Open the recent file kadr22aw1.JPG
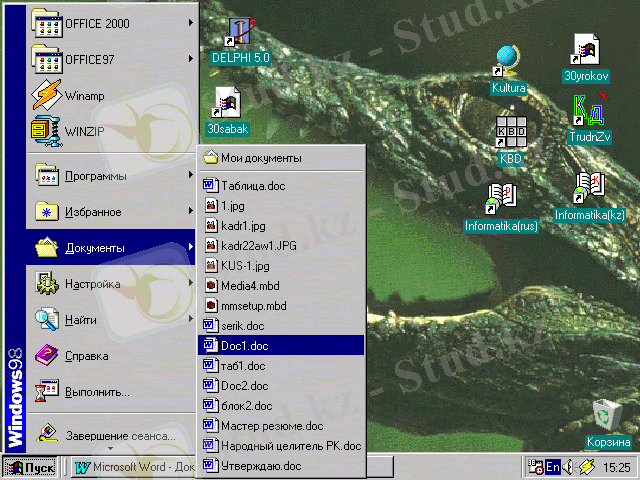The width and height of the screenshot is (640, 480). (281, 246)
